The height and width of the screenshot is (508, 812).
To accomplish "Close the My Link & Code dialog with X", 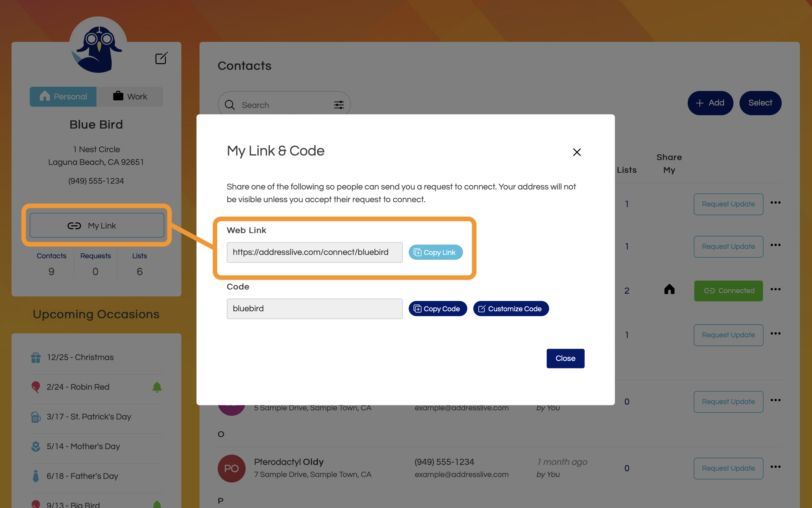I will [577, 152].
